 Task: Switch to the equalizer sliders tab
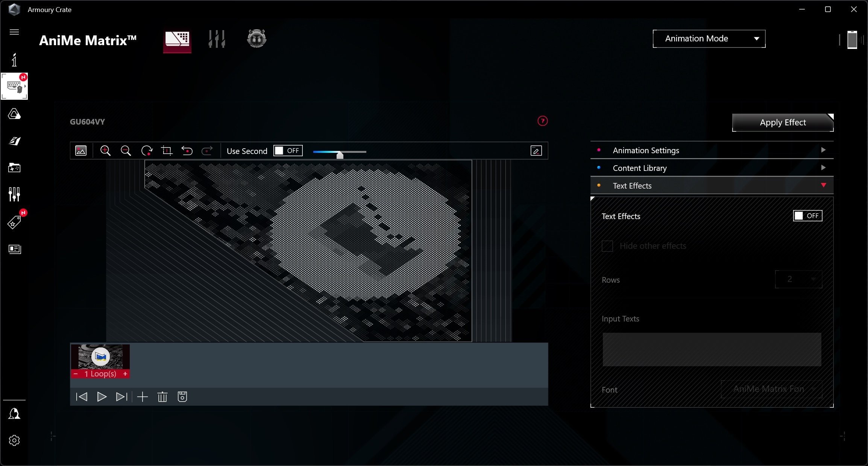coord(217,39)
